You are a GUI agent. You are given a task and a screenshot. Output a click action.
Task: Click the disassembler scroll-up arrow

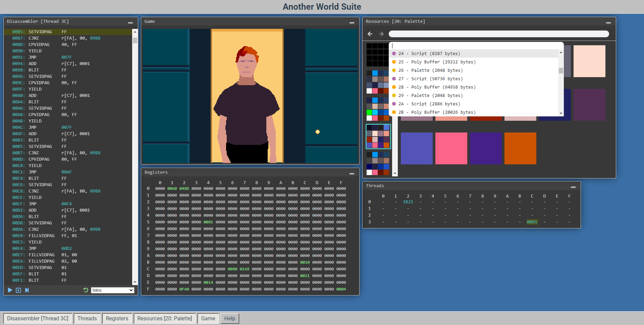coord(135,32)
